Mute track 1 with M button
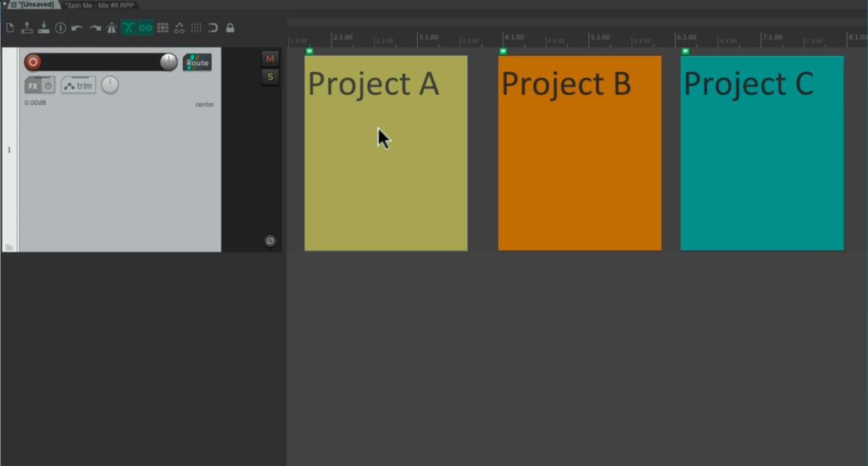The height and width of the screenshot is (466, 868). pyautogui.click(x=270, y=58)
